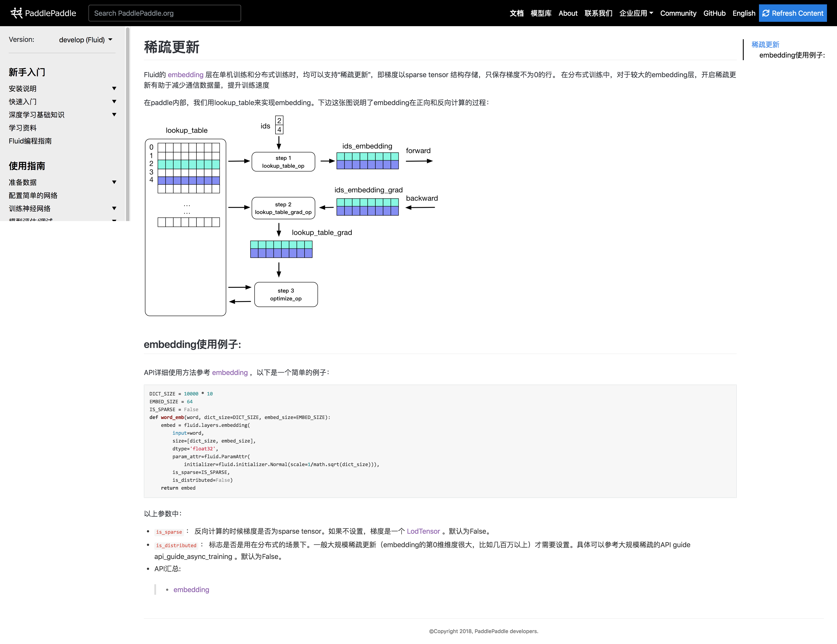Expand the 训练神经网络 sidebar arrow
The width and height of the screenshot is (837, 644).
tap(114, 208)
